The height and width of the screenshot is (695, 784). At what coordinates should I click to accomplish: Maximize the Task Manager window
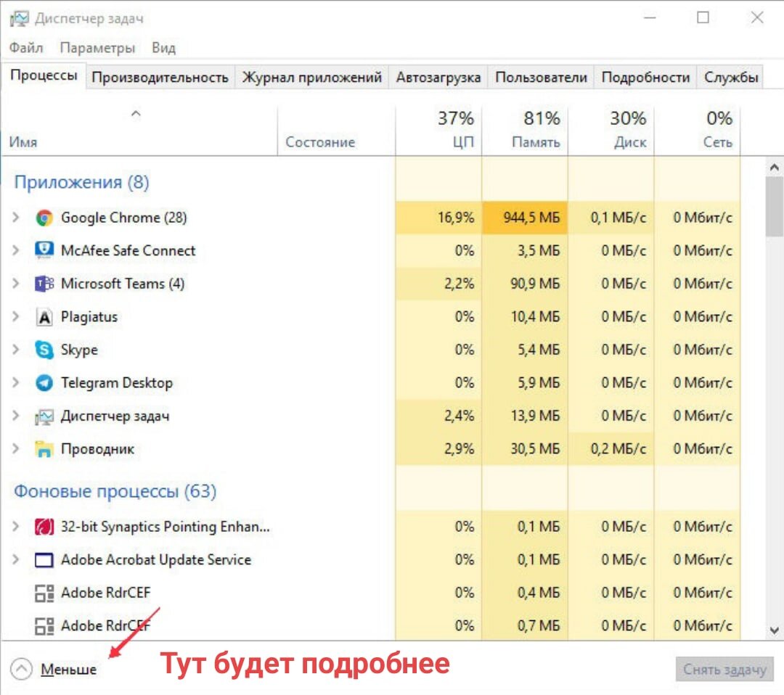point(703,18)
